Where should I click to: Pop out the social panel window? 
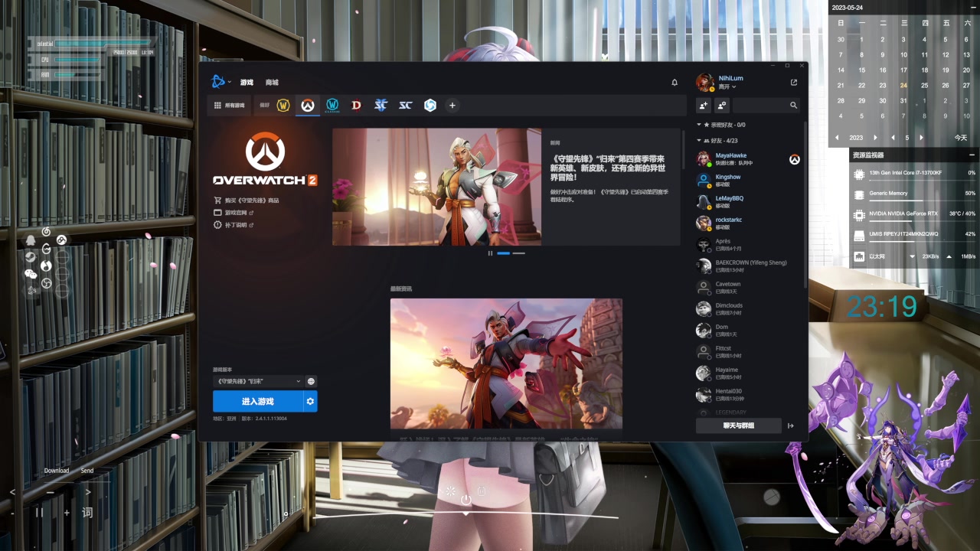pos(794,83)
